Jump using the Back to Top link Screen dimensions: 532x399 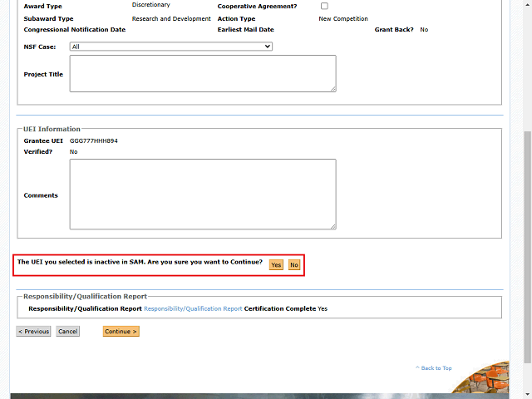(434, 368)
